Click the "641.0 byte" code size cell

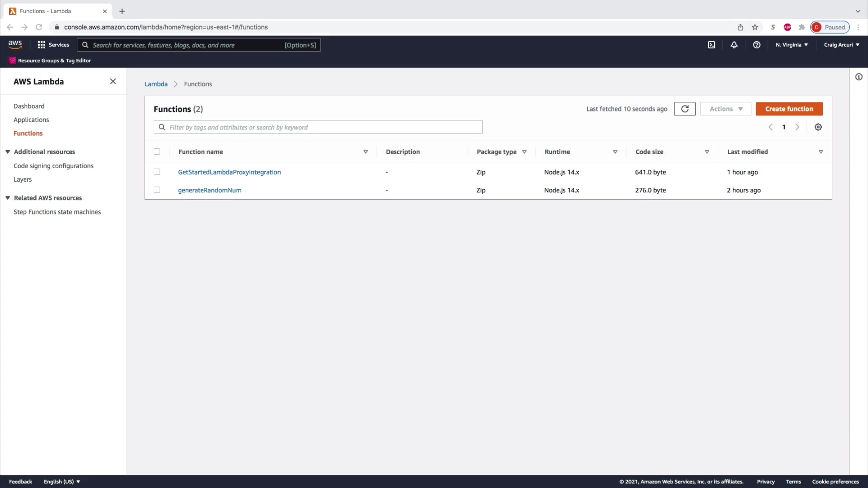pyautogui.click(x=650, y=172)
